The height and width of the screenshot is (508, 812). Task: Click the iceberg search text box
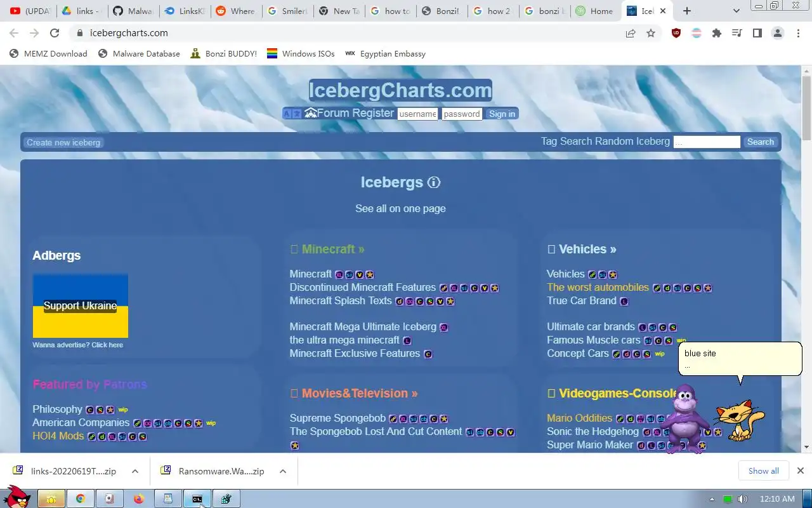click(707, 142)
